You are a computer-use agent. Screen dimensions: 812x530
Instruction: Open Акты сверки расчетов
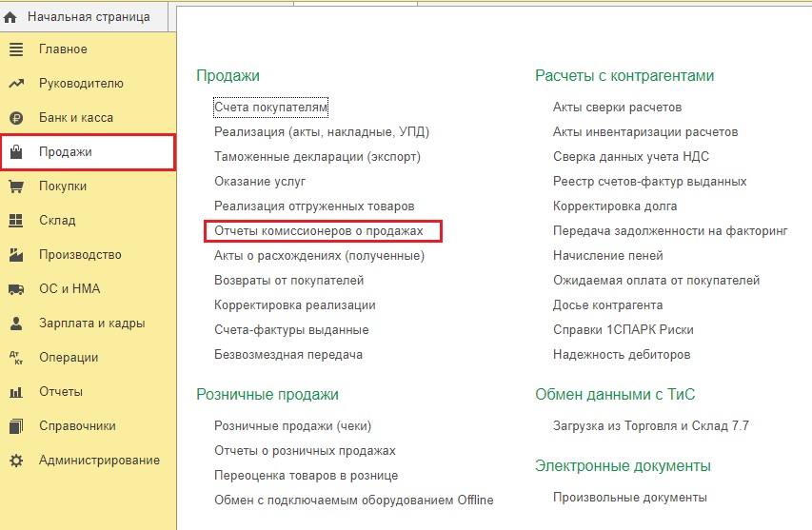point(617,108)
